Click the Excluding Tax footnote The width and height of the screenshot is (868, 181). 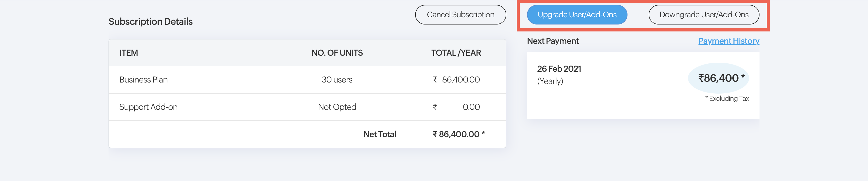tap(727, 98)
